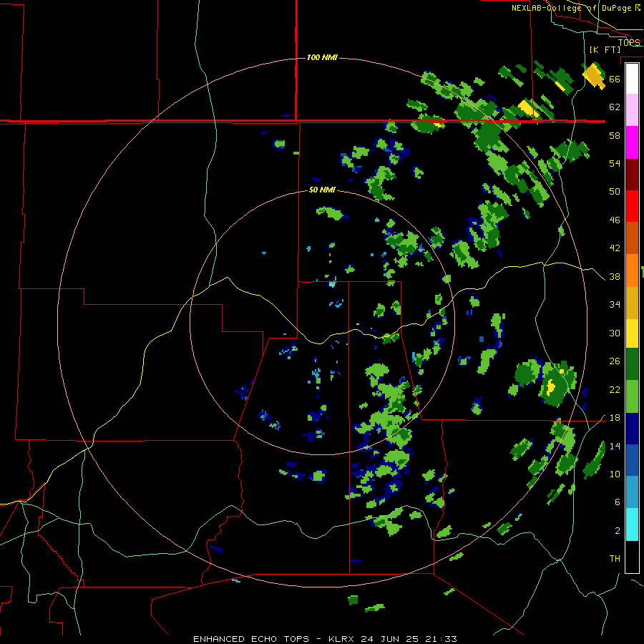The width and height of the screenshot is (644, 644).
Task: Click the '34' legend value
Action: [615, 305]
